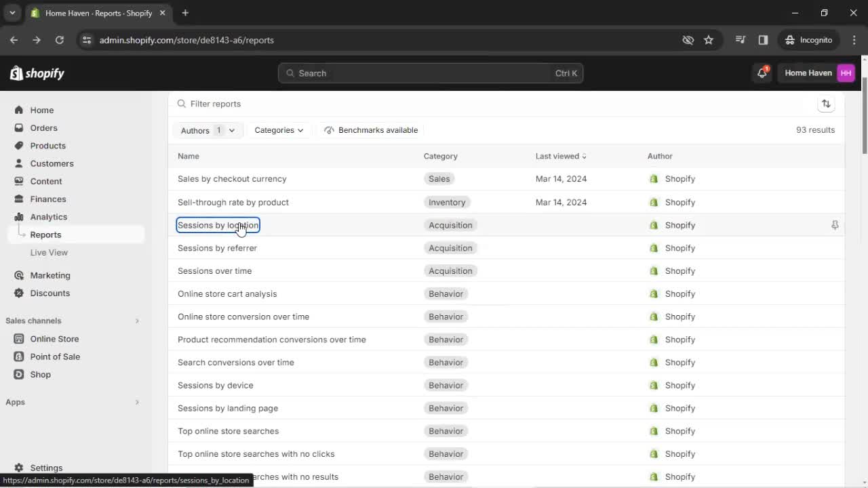The height and width of the screenshot is (488, 868).
Task: Open Top online store searches report
Action: (228, 431)
